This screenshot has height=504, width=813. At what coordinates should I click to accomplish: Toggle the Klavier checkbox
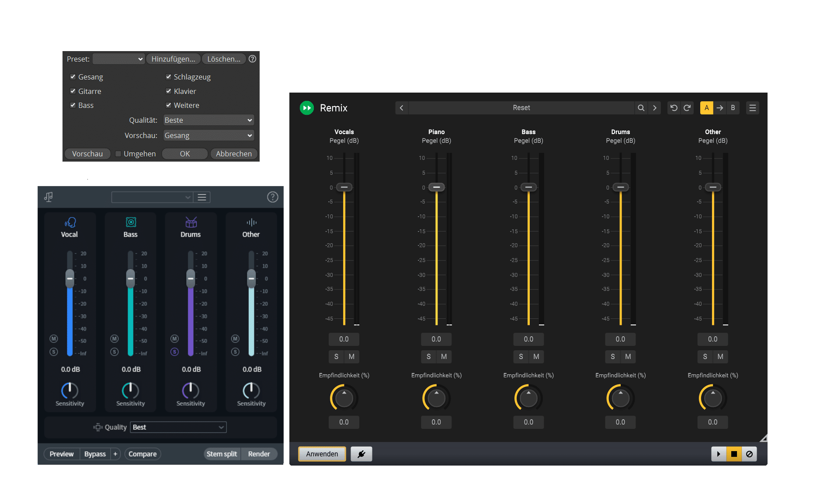[168, 91]
